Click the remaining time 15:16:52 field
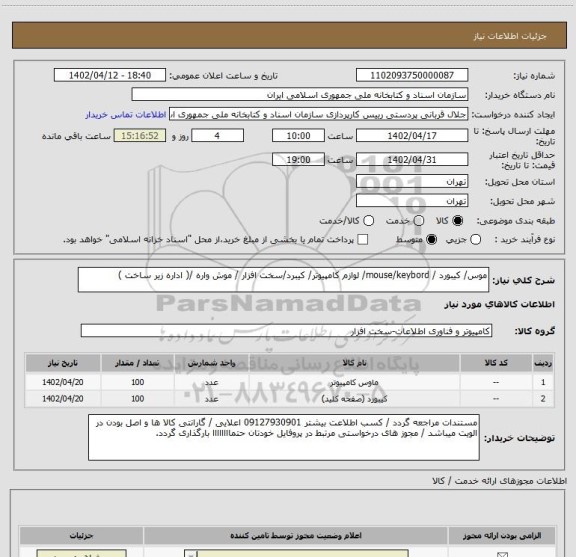 (x=140, y=136)
